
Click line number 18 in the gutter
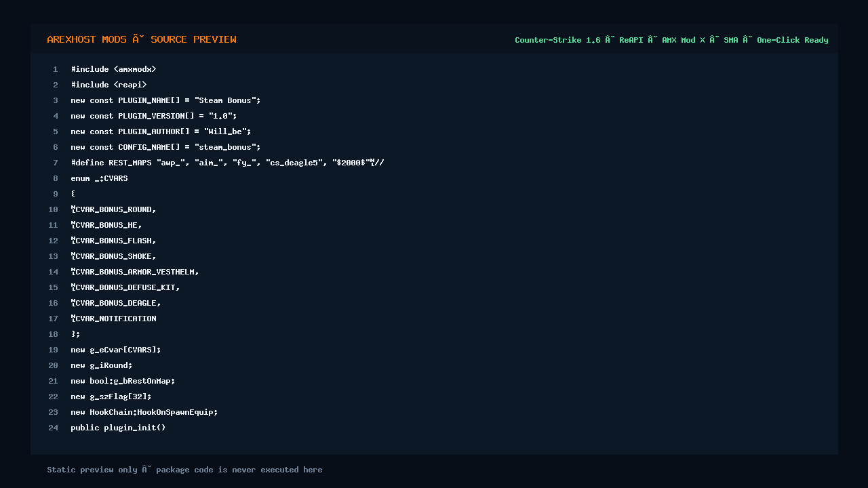(53, 334)
